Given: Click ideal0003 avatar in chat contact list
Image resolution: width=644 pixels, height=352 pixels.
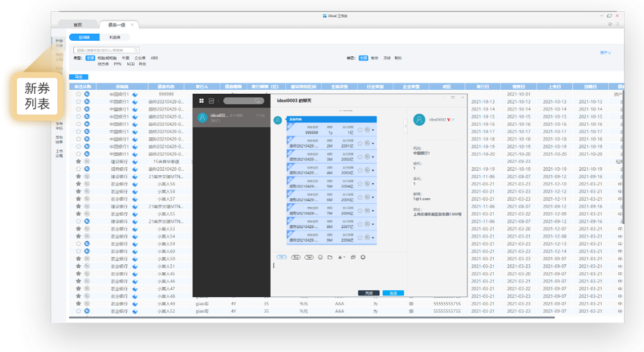Looking at the screenshot, I should tap(202, 118).
